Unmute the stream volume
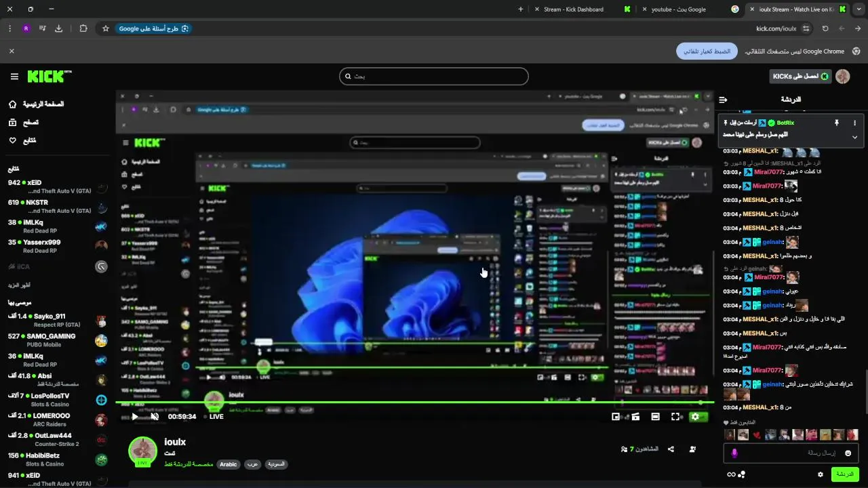This screenshot has height=488, width=868. [155, 416]
